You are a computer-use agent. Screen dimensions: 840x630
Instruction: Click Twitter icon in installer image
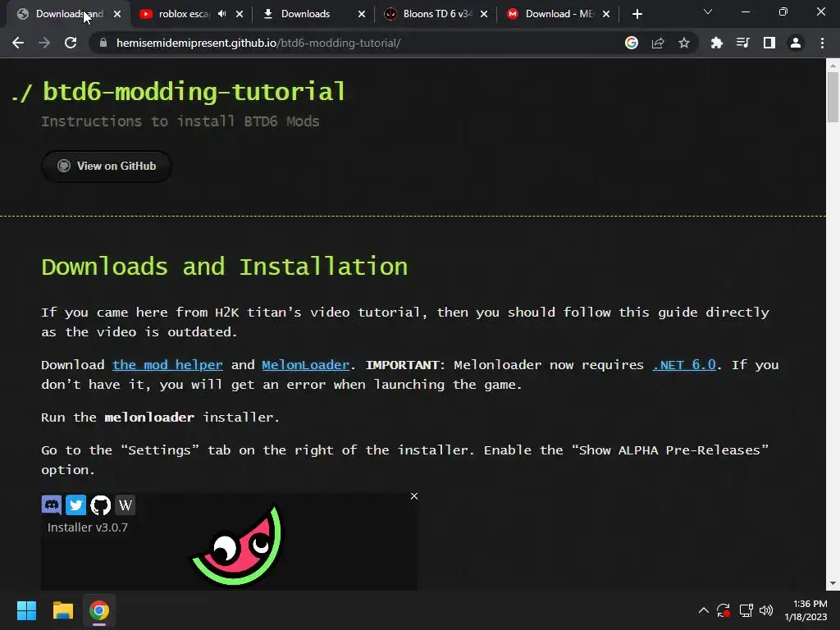coord(75,504)
